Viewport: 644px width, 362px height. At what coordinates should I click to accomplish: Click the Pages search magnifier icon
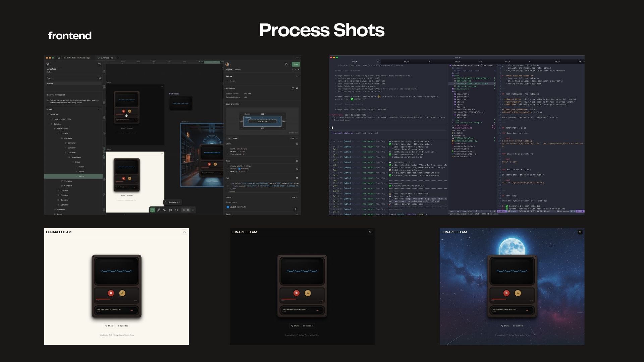[100, 78]
